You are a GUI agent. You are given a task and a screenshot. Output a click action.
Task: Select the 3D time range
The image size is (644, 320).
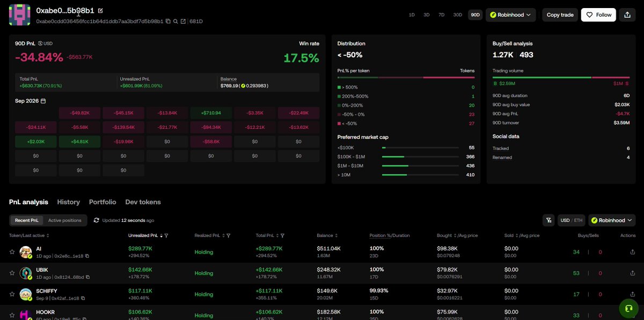coord(427,15)
